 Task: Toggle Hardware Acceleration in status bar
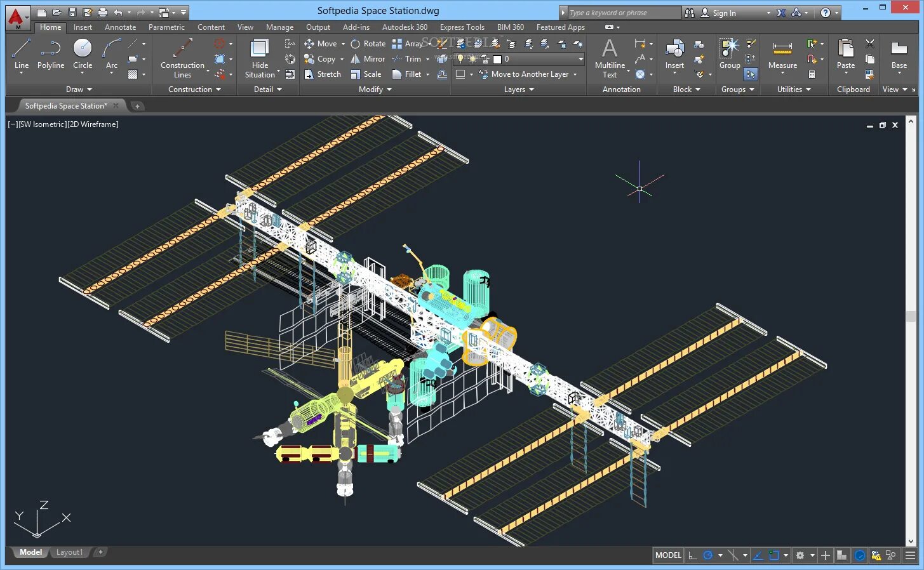[860, 555]
